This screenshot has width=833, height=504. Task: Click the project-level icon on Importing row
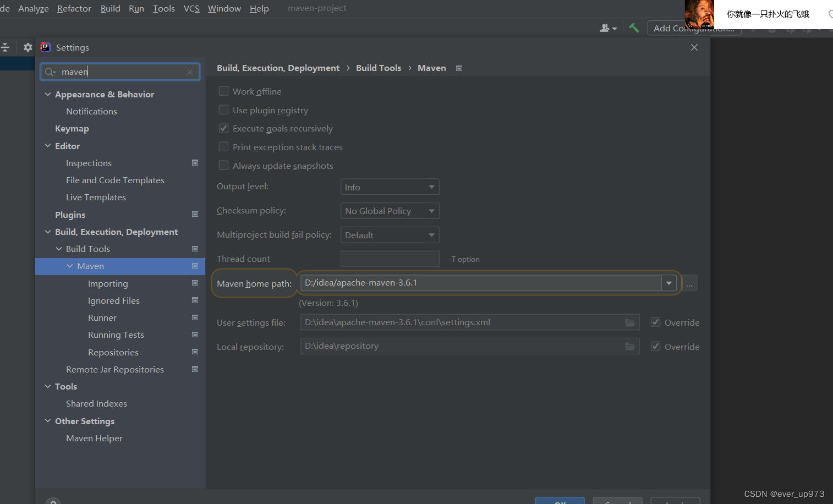(x=195, y=283)
